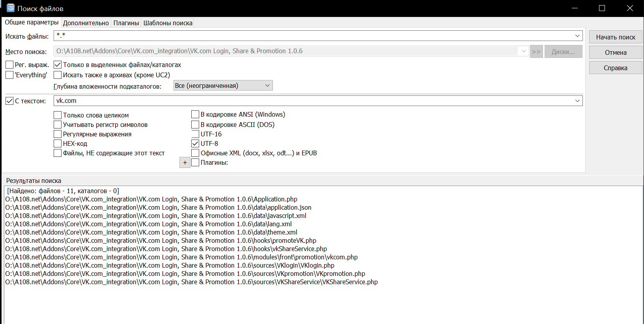This screenshot has height=324, width=644.
Task: Open help via Справка button
Action: pos(616,68)
